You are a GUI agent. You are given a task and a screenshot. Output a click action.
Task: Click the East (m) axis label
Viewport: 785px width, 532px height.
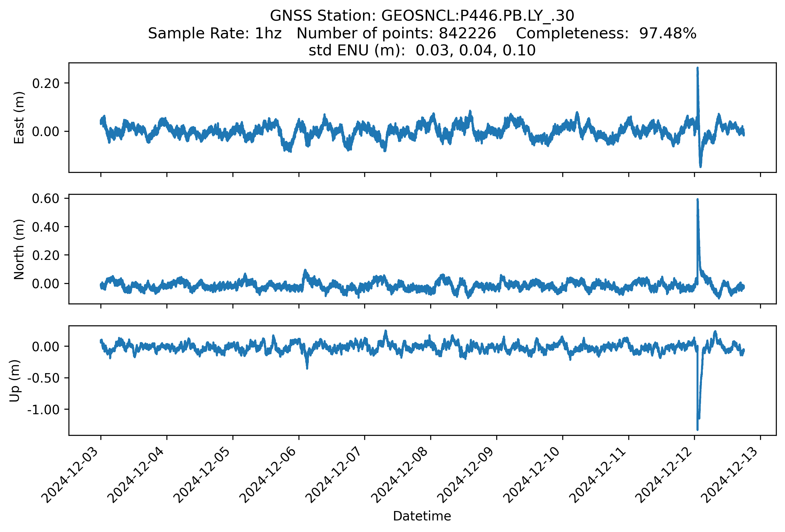click(19, 117)
